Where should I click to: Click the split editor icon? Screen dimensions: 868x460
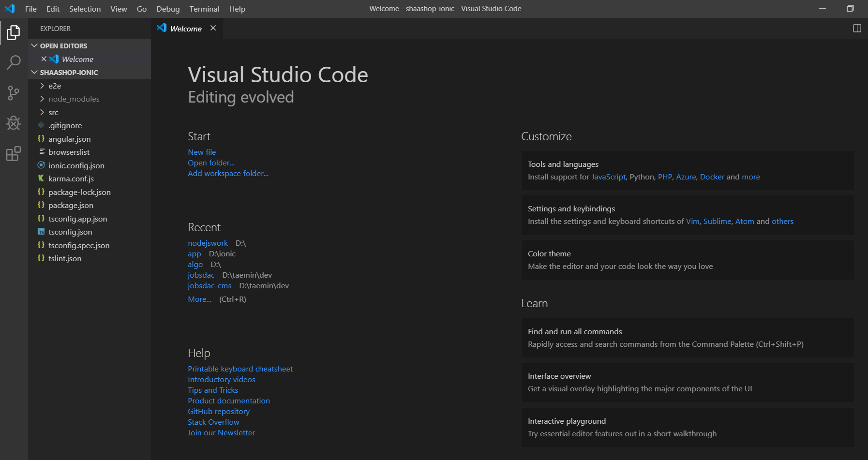(857, 29)
